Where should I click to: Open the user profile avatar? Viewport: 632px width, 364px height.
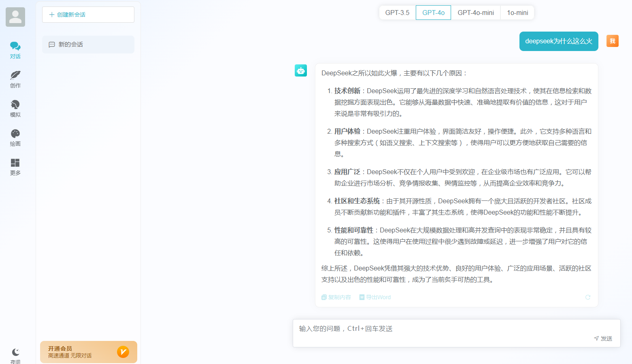15,17
